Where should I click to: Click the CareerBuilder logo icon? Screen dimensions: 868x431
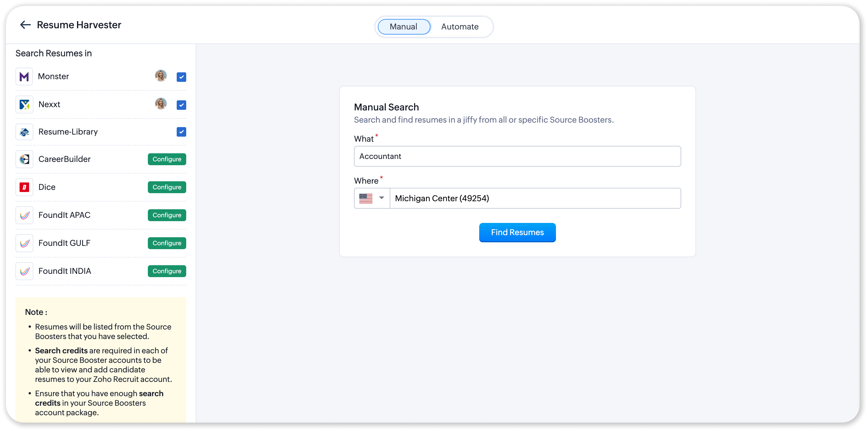pos(24,159)
